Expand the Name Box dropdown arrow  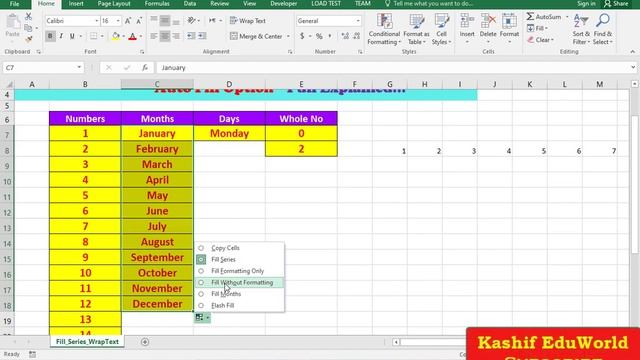[79, 67]
